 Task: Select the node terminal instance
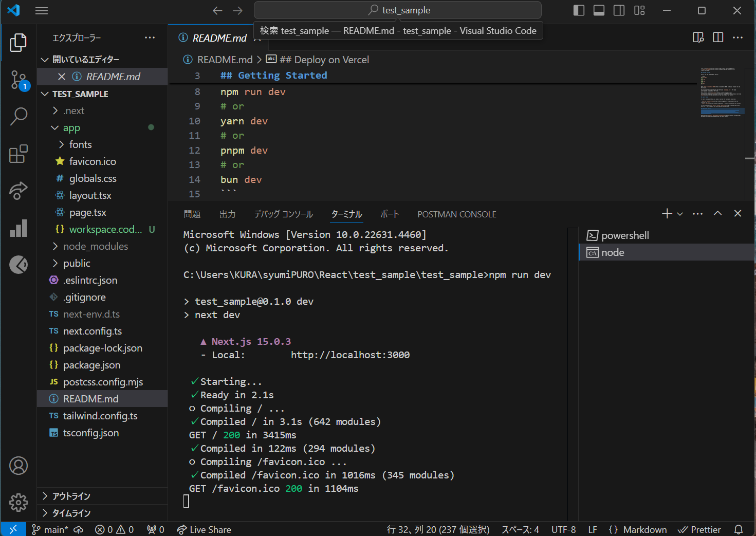(667, 252)
